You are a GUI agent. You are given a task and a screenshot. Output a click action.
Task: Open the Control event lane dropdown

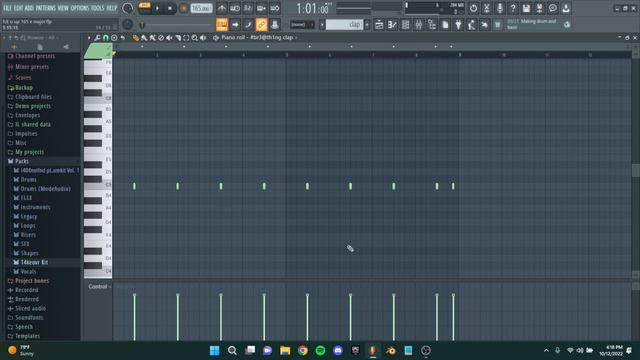[x=100, y=287]
